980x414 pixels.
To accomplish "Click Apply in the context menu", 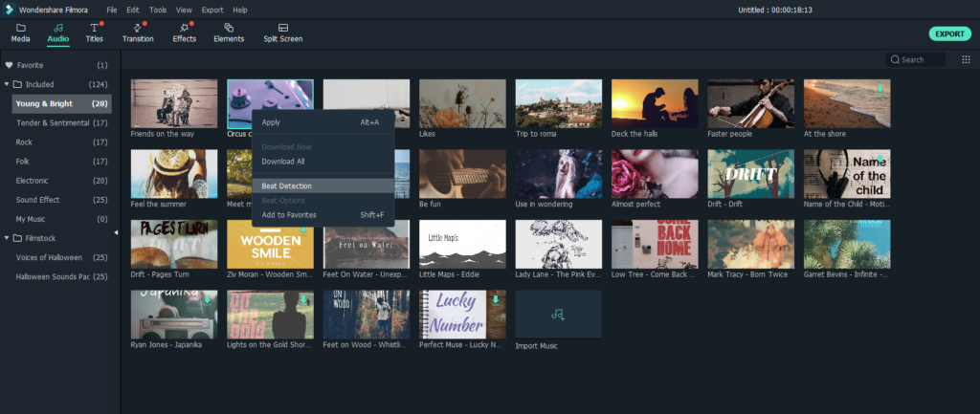I will [271, 122].
